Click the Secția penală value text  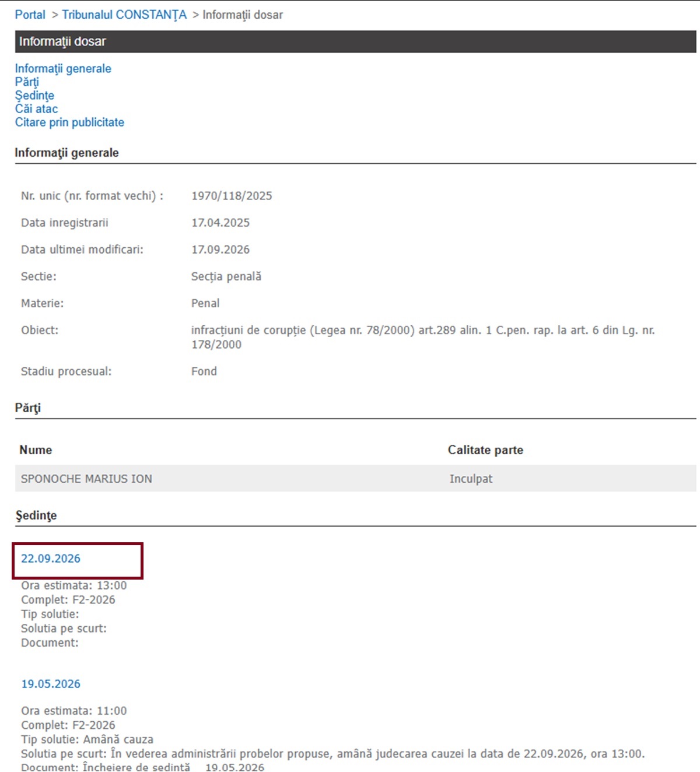click(x=226, y=276)
